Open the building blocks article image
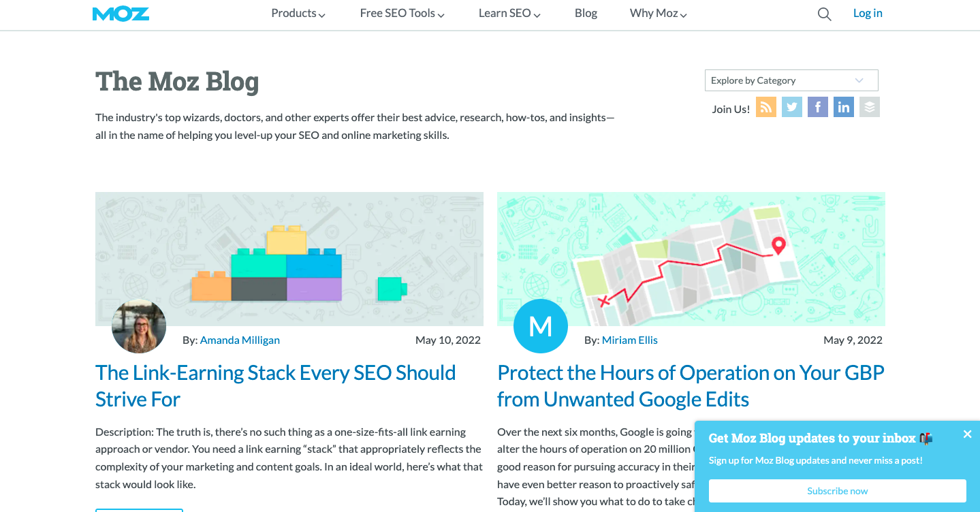The width and height of the screenshot is (980, 512). [289, 259]
